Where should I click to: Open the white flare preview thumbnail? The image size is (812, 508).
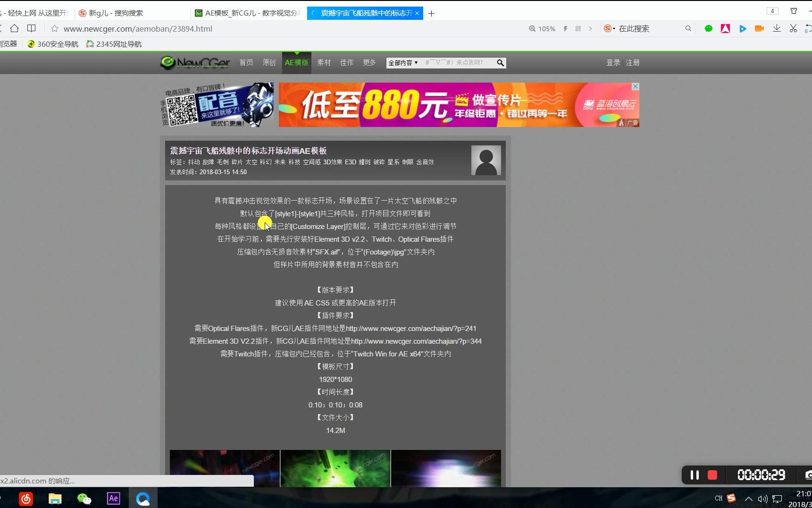click(x=446, y=468)
